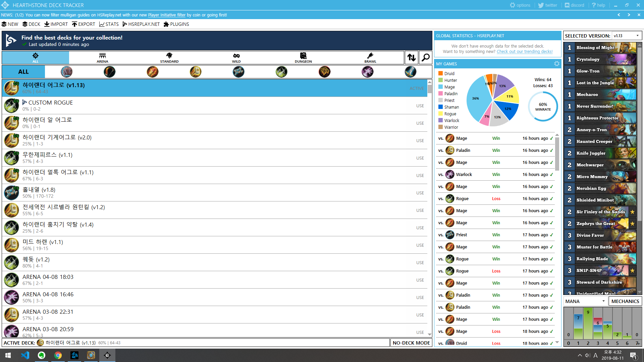Open the DECK menu

(x=31, y=24)
